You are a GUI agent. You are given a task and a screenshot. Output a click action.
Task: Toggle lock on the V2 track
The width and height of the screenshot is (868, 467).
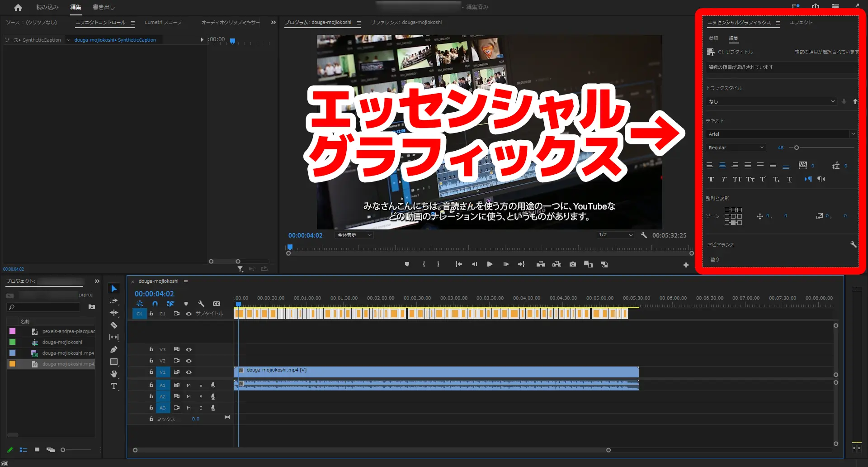click(x=151, y=361)
